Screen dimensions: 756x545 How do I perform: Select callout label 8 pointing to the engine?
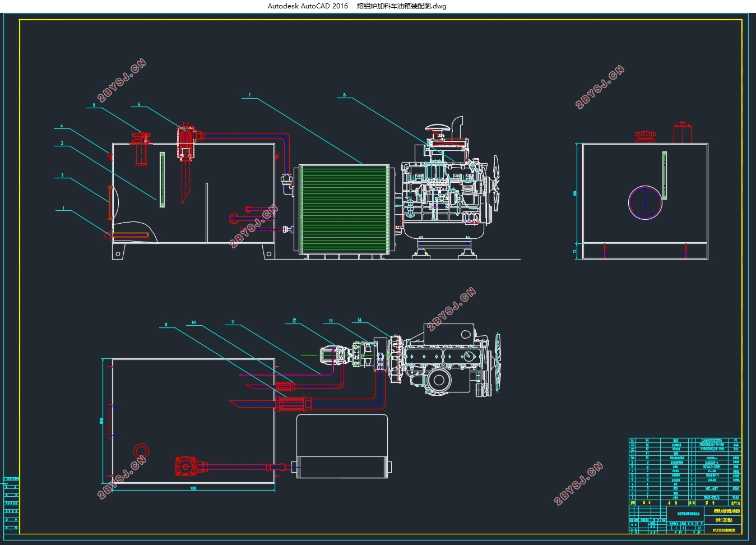tap(345, 95)
